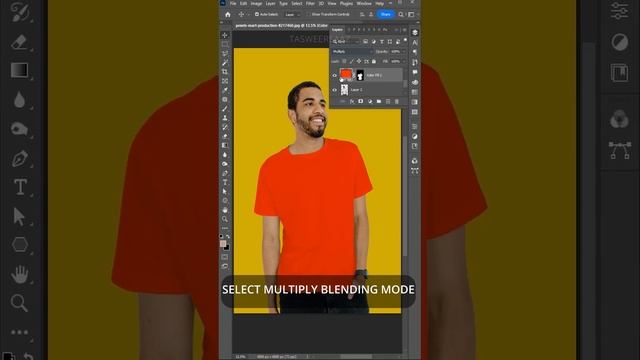This screenshot has width=640, height=360.
Task: Select the Dodge tool
Action: pos(225,164)
